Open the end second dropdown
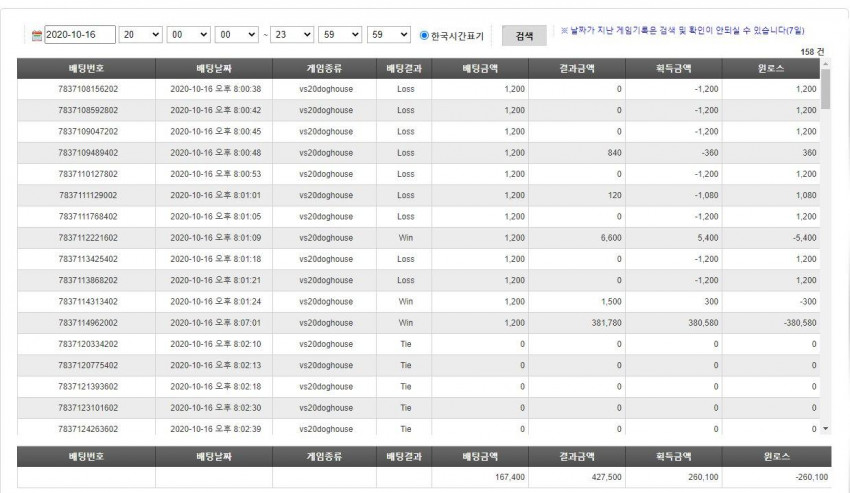 pyautogui.click(x=389, y=35)
